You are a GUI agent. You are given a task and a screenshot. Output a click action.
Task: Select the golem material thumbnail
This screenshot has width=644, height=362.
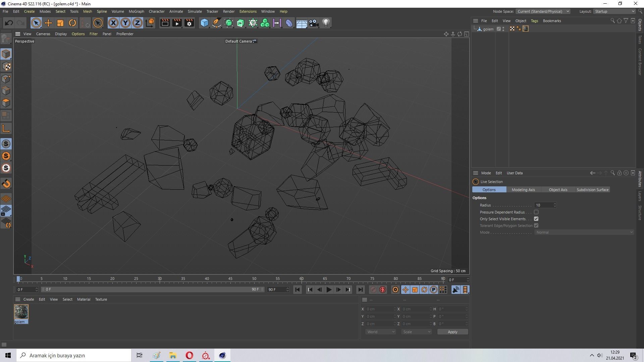[21, 312]
